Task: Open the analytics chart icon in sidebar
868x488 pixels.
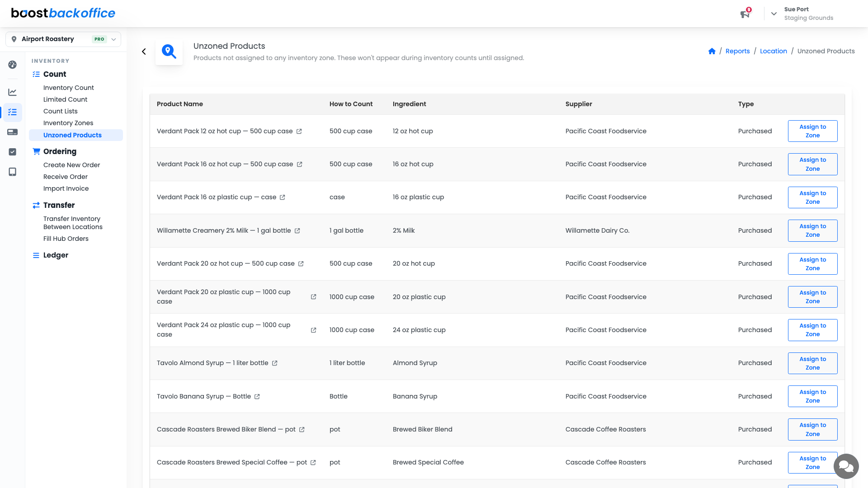Action: (x=13, y=92)
